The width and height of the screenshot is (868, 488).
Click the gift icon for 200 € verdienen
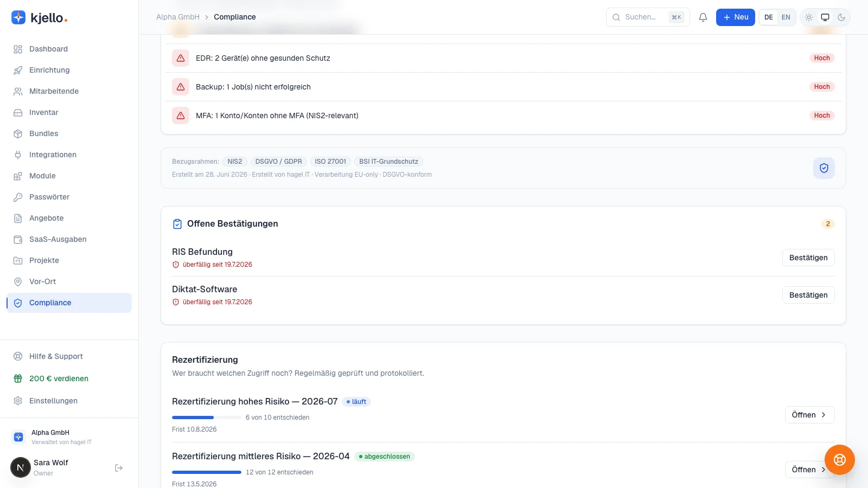point(18,378)
